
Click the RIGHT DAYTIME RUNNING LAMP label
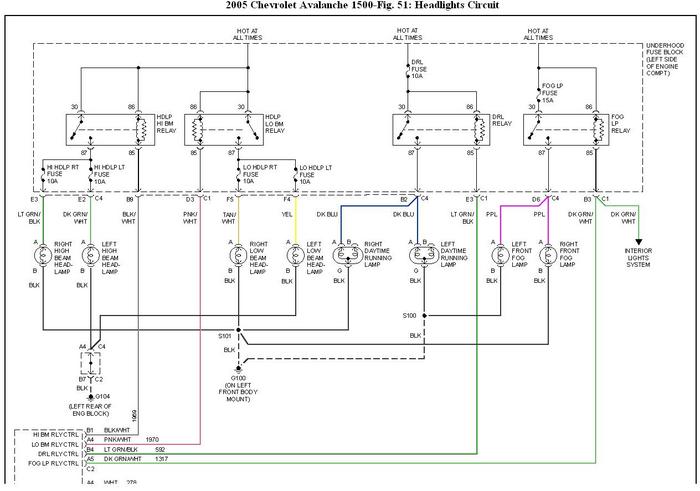pyautogui.click(x=378, y=254)
